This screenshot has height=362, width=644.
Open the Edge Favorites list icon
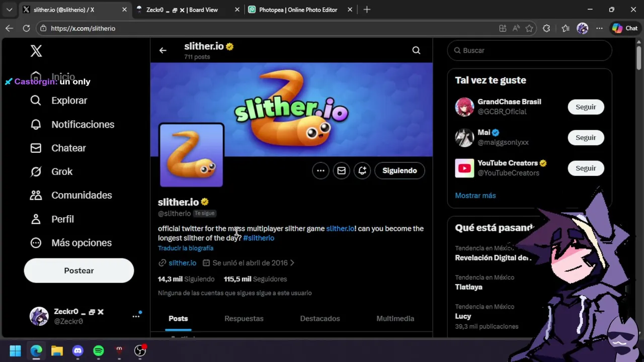(566, 28)
